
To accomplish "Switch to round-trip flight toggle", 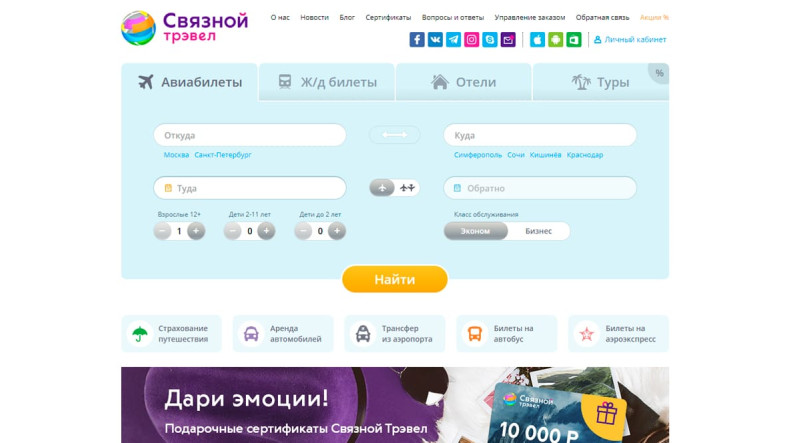I will pyautogui.click(x=407, y=188).
